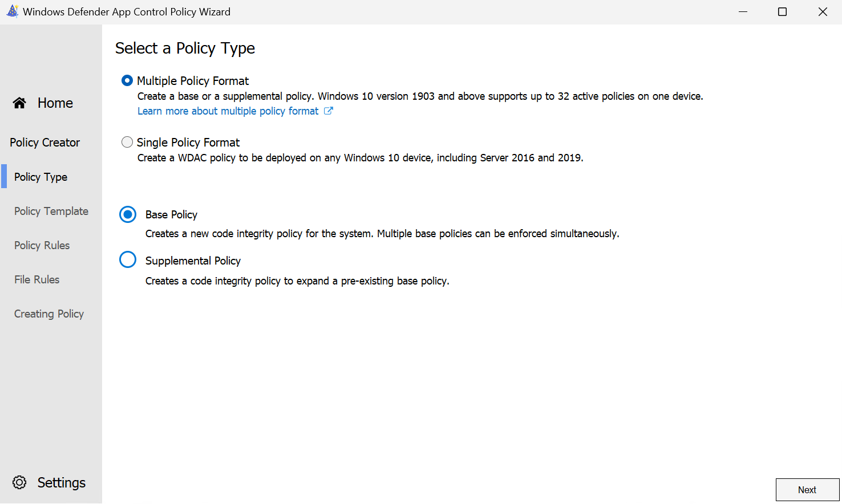Screen dimensions: 842x504
Task: Open Settings via the gear icon
Action: click(19, 482)
